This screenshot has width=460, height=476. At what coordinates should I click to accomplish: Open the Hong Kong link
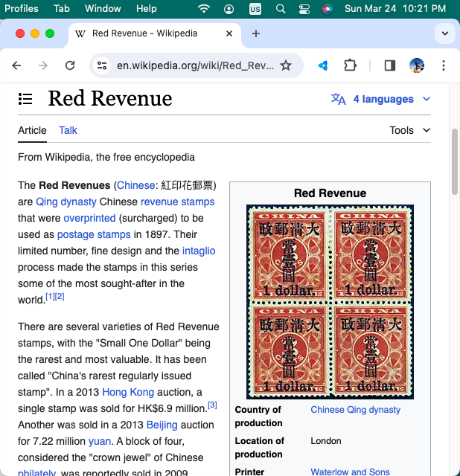click(x=128, y=392)
